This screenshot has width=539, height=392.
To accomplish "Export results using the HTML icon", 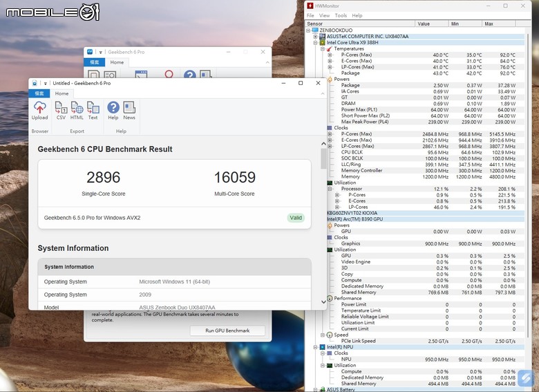I will 77,108.
